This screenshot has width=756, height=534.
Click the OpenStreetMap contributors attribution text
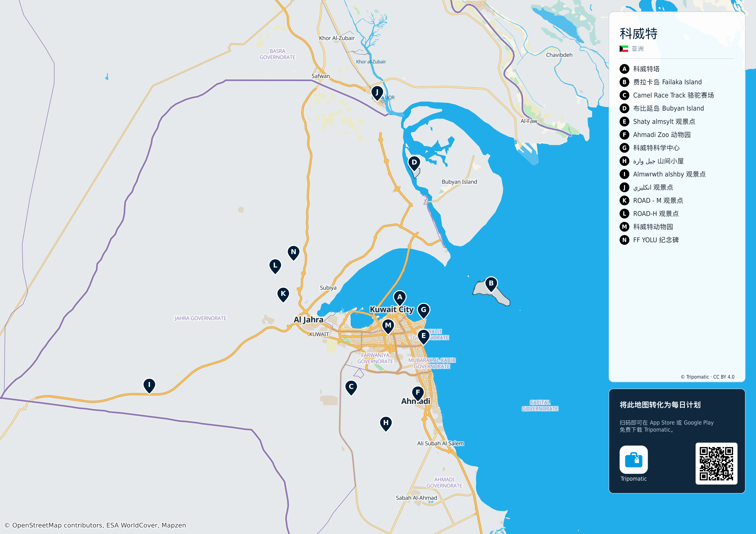coord(95,525)
